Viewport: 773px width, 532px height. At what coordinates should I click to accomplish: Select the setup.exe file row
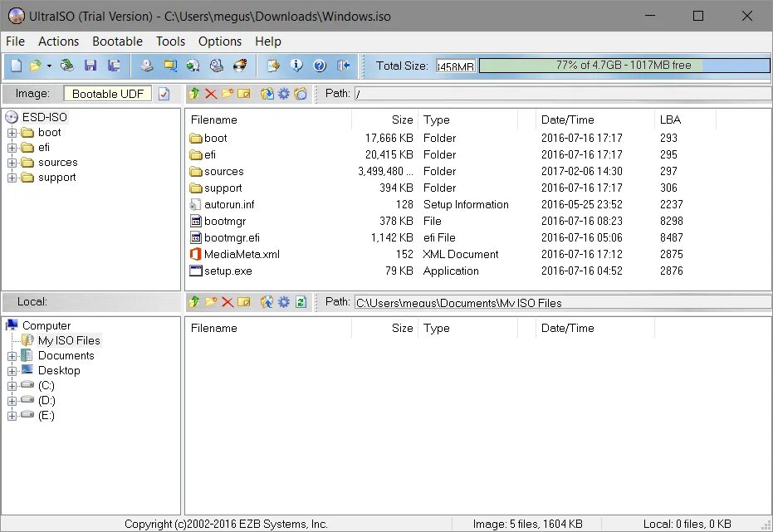[x=451, y=271]
